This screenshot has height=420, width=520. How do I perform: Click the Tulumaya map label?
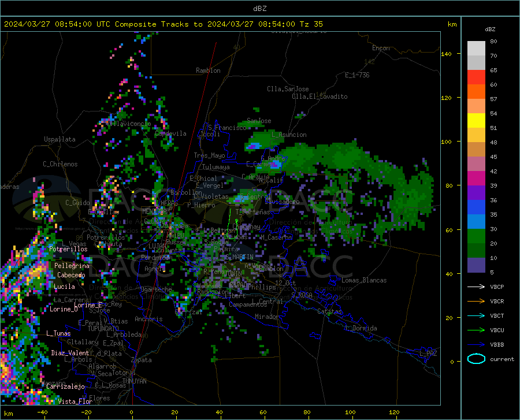click(x=216, y=167)
